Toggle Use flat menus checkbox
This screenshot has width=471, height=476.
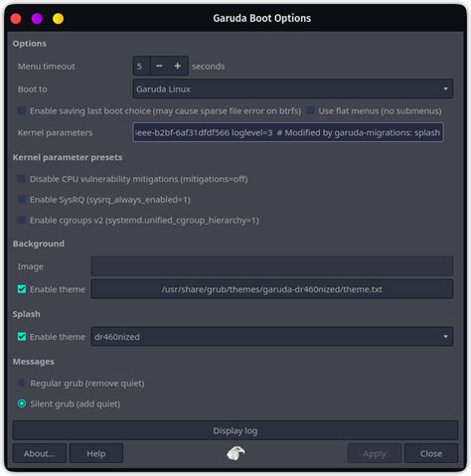(310, 110)
